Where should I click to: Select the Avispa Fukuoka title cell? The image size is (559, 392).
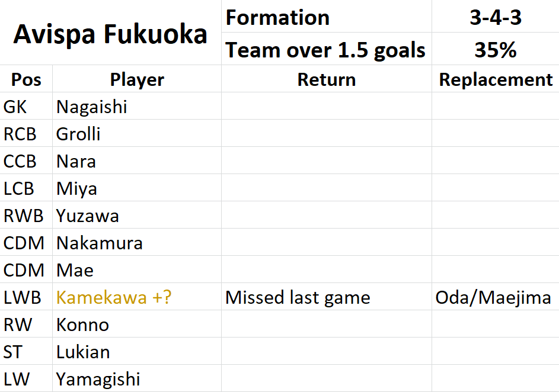coord(110,33)
